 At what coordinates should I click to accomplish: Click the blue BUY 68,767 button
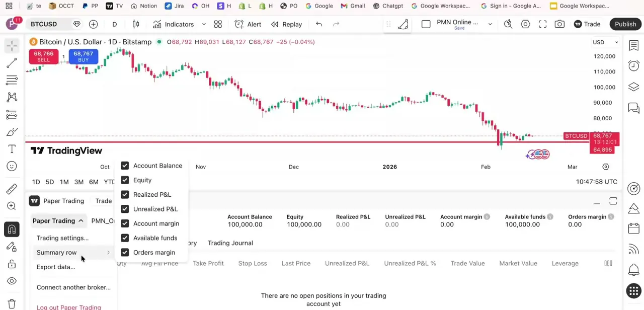click(83, 56)
